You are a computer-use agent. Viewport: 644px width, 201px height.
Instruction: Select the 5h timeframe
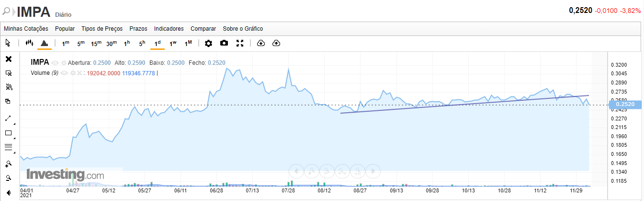pyautogui.click(x=142, y=43)
